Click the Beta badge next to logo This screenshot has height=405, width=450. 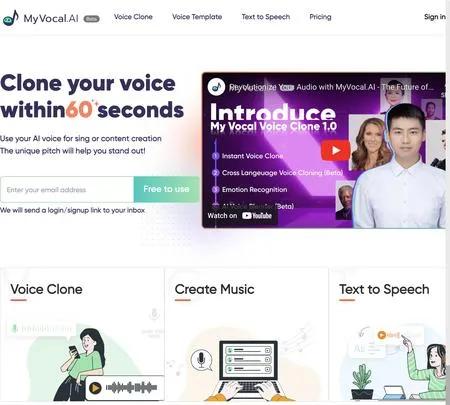click(x=91, y=19)
